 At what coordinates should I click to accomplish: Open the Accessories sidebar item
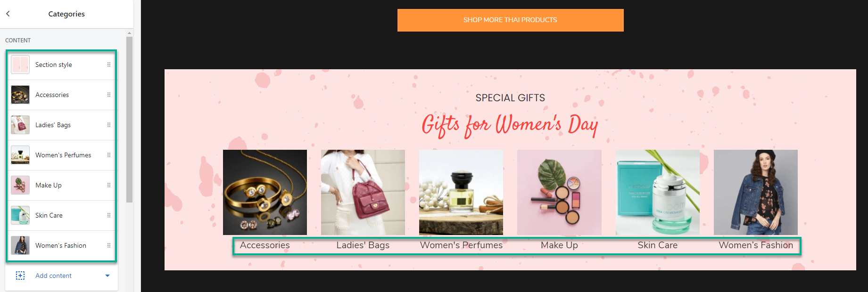point(61,95)
